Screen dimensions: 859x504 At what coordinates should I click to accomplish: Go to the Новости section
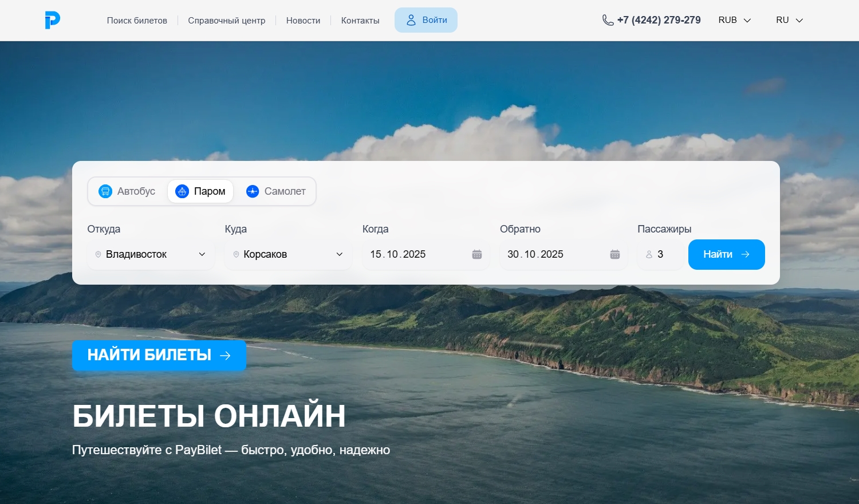point(302,20)
